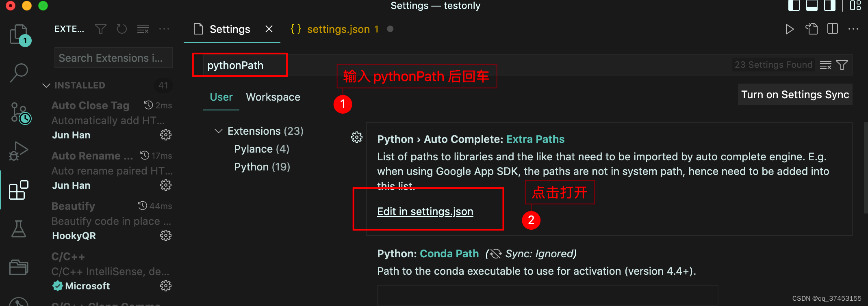
Task: Click the settings editor vertical scrollbar
Action: (865, 167)
